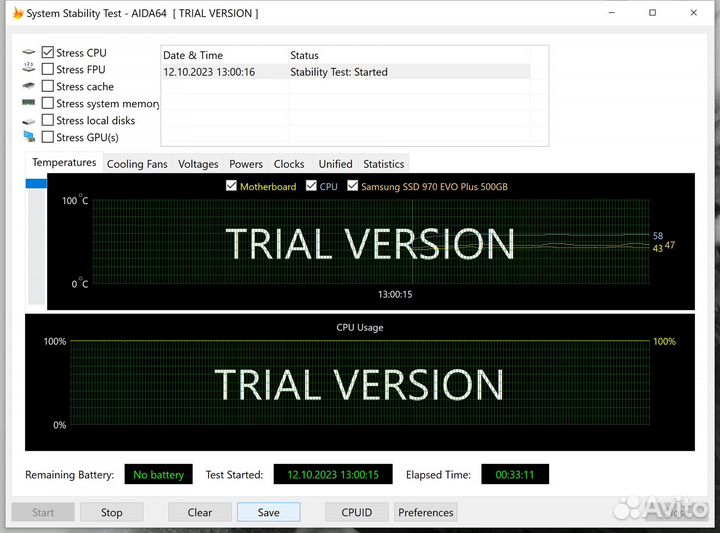Open the Preferences dialog

pyautogui.click(x=426, y=512)
